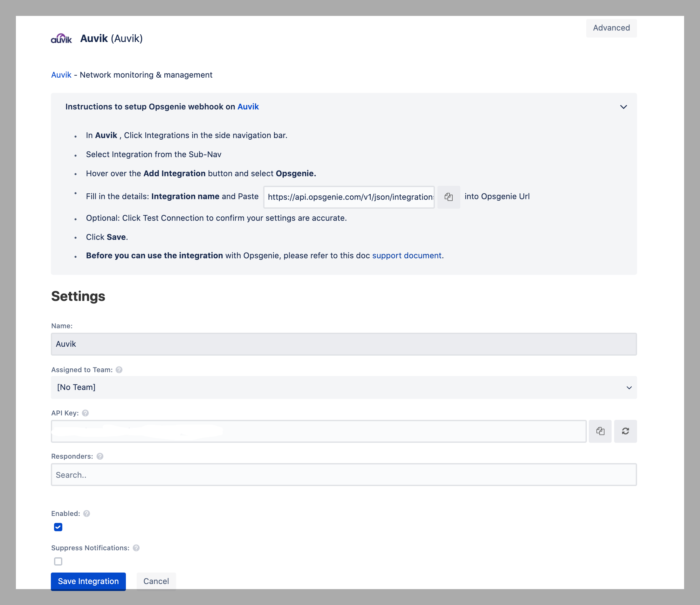Open help tooltip for Suppress Notifications
The height and width of the screenshot is (605, 700).
[x=136, y=548]
